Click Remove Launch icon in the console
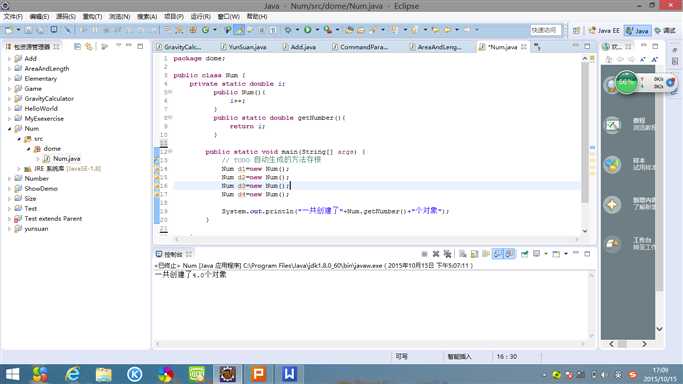Viewport: 683px width, 384px height. [x=436, y=254]
